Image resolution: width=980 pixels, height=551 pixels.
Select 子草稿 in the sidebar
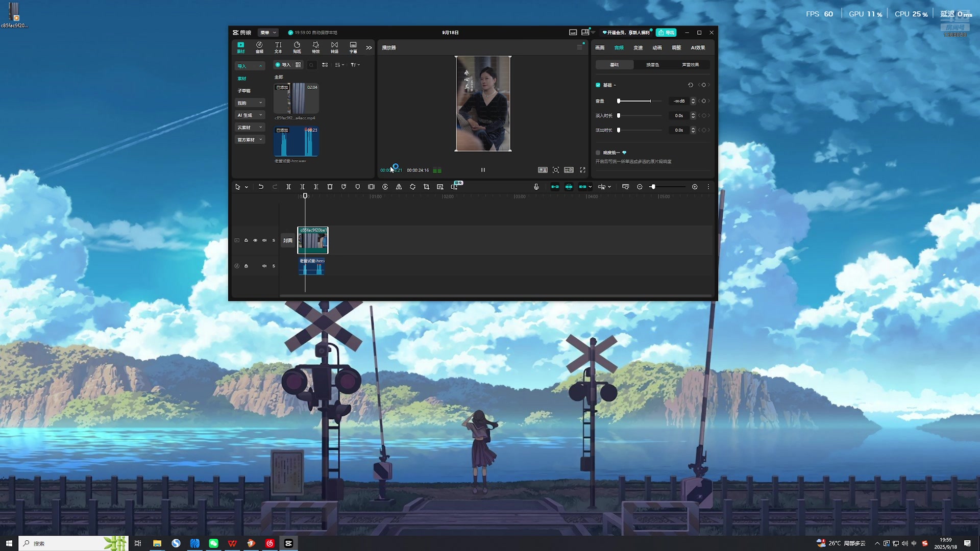click(244, 91)
